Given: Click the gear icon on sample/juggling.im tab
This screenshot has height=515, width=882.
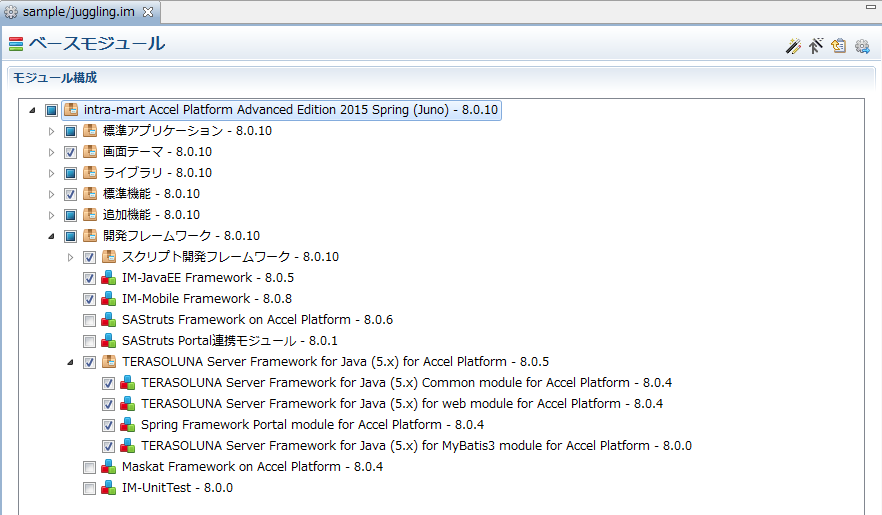Looking at the screenshot, I should [x=11, y=12].
